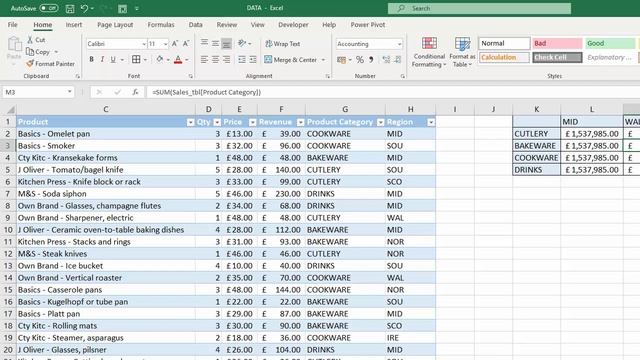
Task: Switch to the Page Layout tab
Action: (x=115, y=24)
